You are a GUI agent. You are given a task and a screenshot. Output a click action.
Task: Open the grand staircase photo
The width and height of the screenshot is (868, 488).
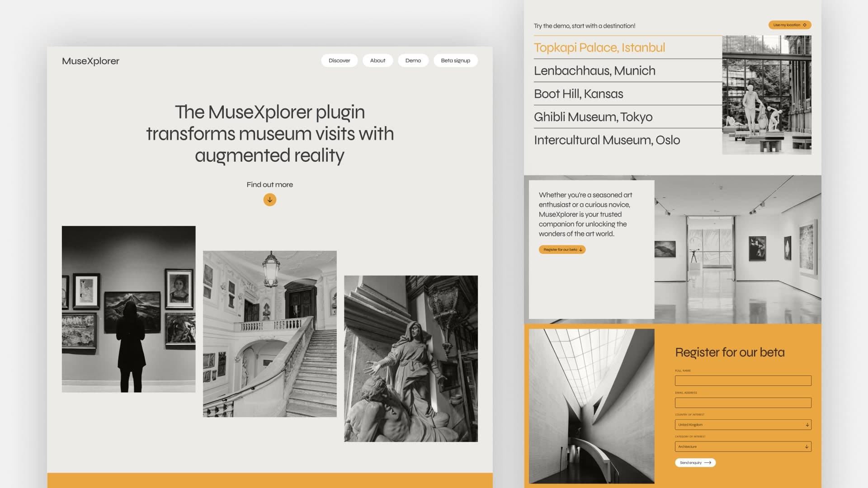(x=270, y=334)
